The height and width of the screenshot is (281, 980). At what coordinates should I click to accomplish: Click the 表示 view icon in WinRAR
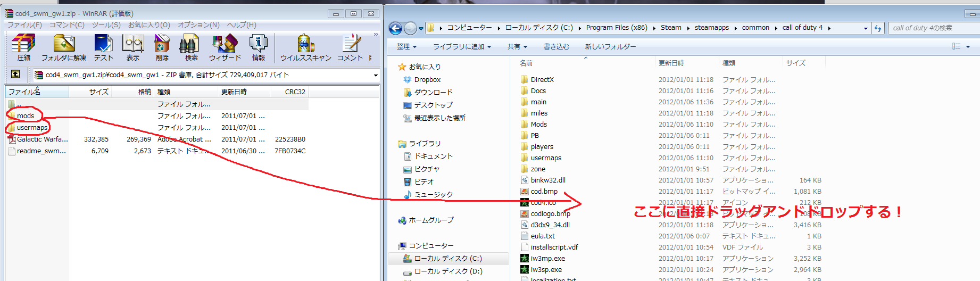[133, 47]
